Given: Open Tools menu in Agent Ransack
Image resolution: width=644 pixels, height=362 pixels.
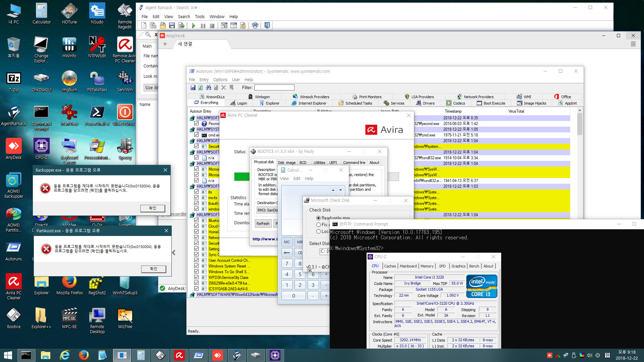Looking at the screenshot, I should coord(200,17).
